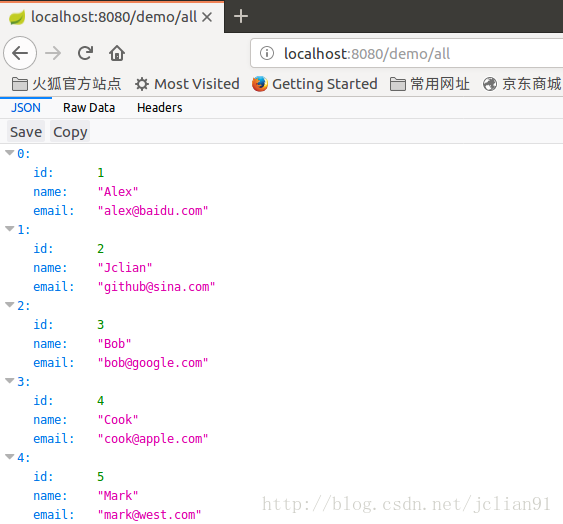The height and width of the screenshot is (524, 563).
Task: Go to the Home page icon
Action: click(117, 54)
